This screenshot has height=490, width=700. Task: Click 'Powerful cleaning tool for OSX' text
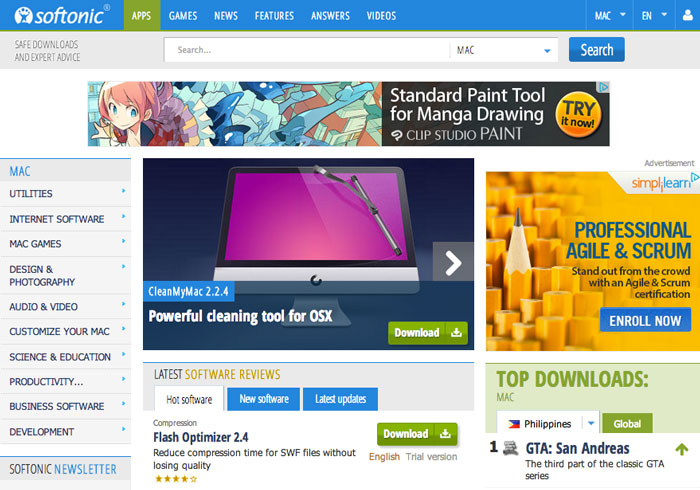click(x=240, y=316)
